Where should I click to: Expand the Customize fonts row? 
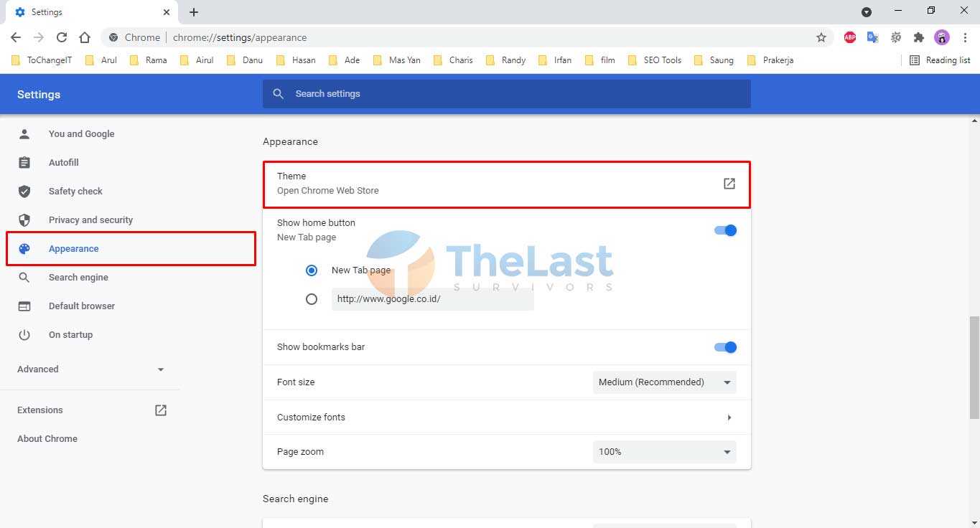coord(507,418)
